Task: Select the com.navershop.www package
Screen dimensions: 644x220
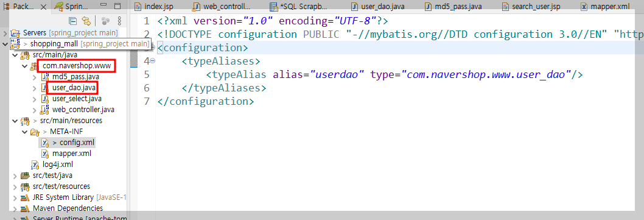Action: [77, 66]
